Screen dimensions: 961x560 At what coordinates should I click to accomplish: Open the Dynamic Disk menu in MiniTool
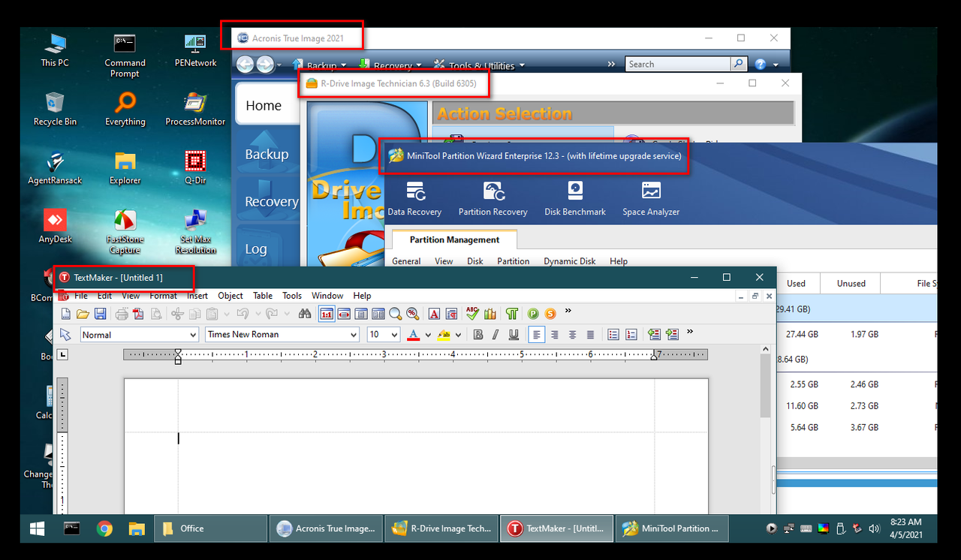click(570, 261)
